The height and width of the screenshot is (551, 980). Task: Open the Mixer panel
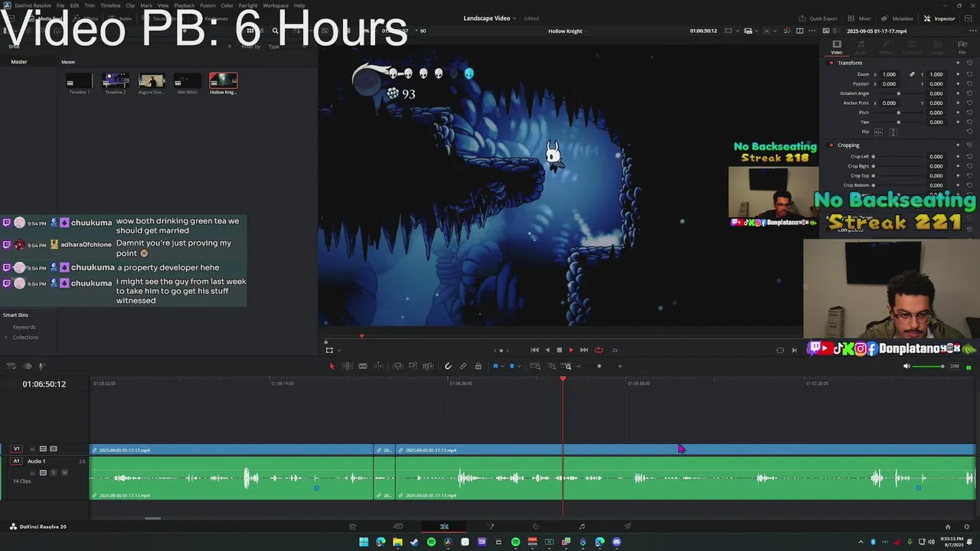860,18
